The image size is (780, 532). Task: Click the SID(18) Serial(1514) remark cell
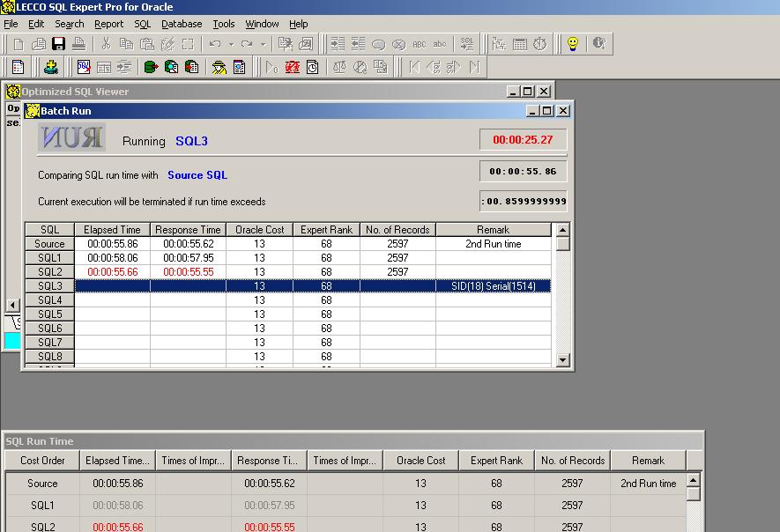(x=494, y=286)
